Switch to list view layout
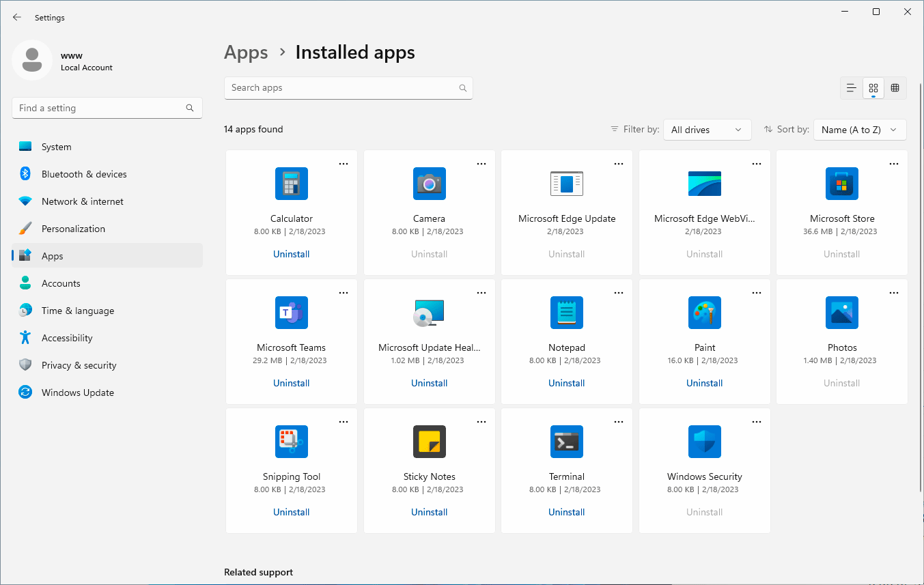The width and height of the screenshot is (924, 585). click(851, 88)
